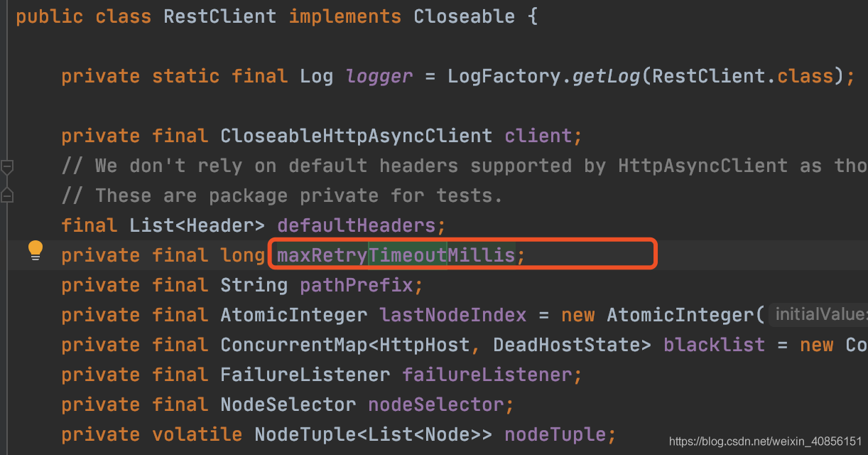Screen dimensions: 868x455
Task: Open the blog.csdn.net watermark link
Action: coord(765,441)
